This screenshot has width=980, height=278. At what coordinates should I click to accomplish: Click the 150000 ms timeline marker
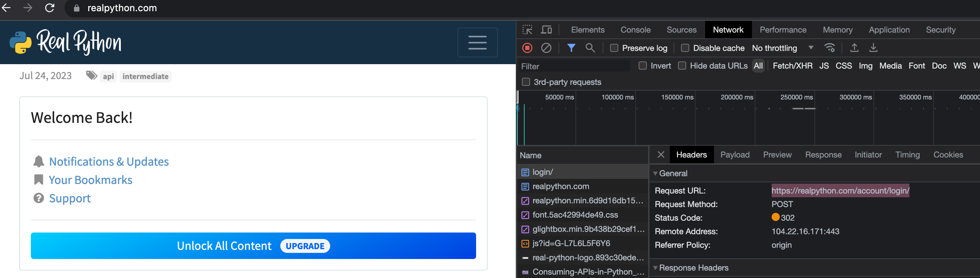(x=677, y=97)
